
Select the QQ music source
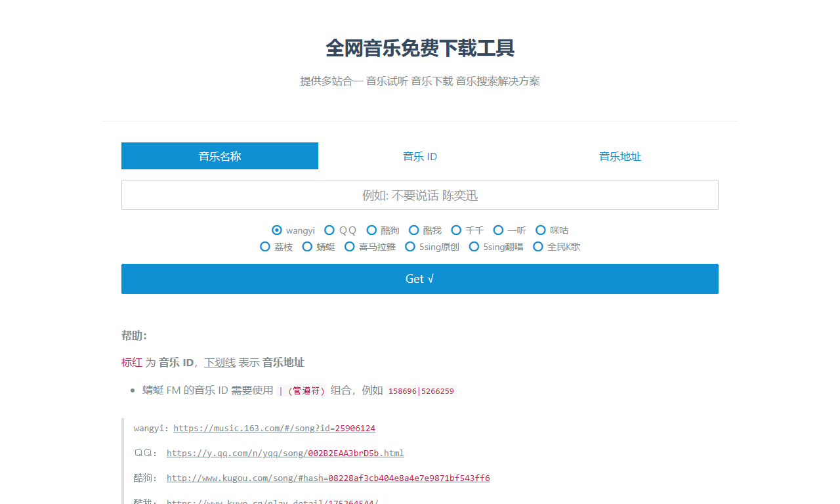[341, 230]
